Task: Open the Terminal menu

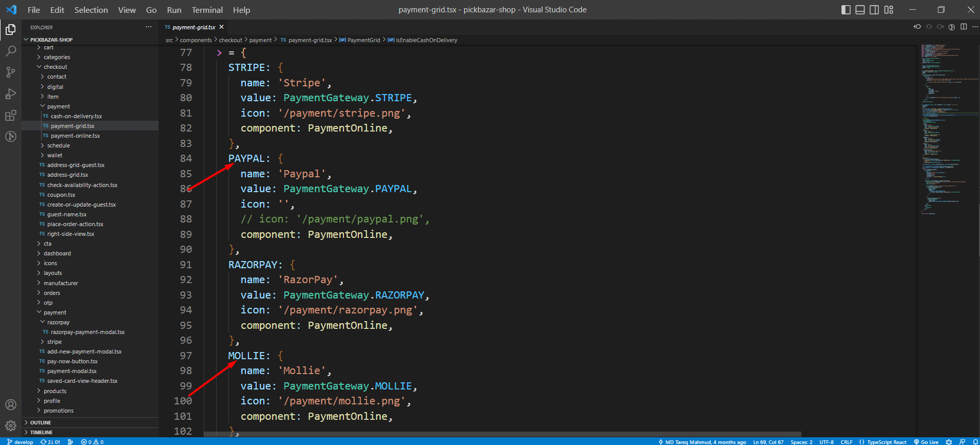Action: (x=207, y=10)
